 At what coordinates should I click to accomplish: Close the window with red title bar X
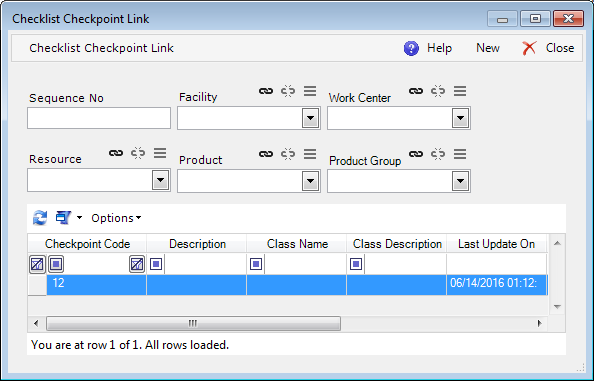pos(568,19)
